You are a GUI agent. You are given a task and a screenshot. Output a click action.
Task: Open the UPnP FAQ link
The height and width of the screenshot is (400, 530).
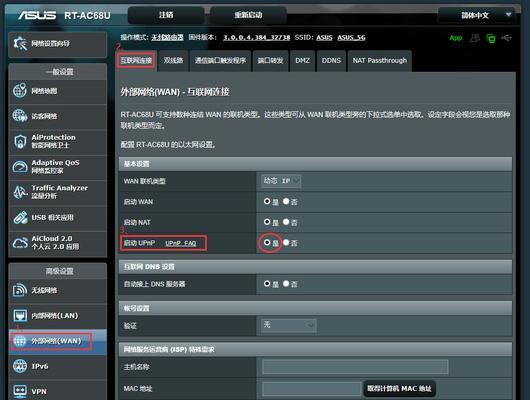click(x=180, y=243)
